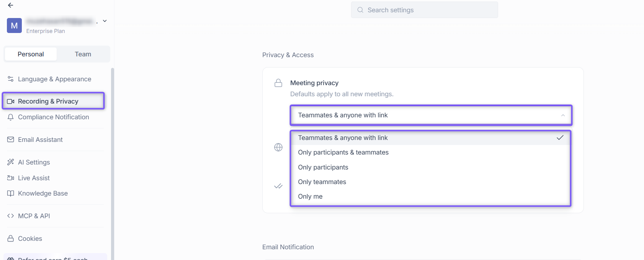The height and width of the screenshot is (260, 644).
Task: Open Language & Appearance settings
Action: pyautogui.click(x=54, y=79)
